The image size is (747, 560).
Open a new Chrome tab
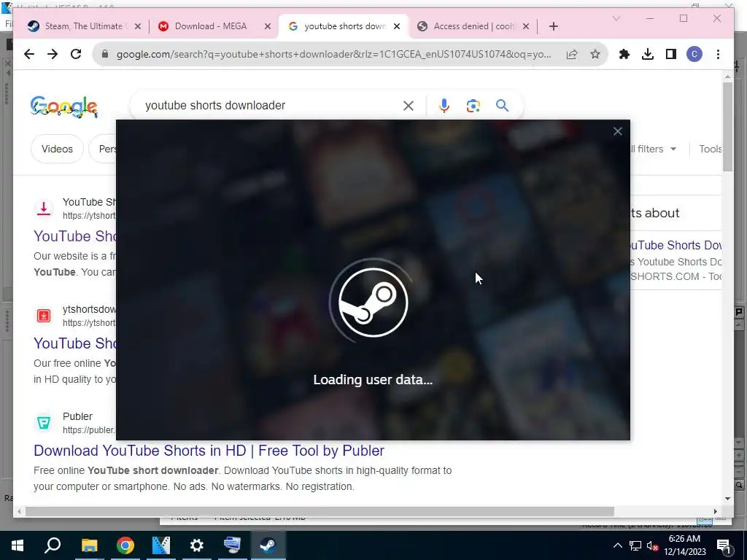pos(553,27)
